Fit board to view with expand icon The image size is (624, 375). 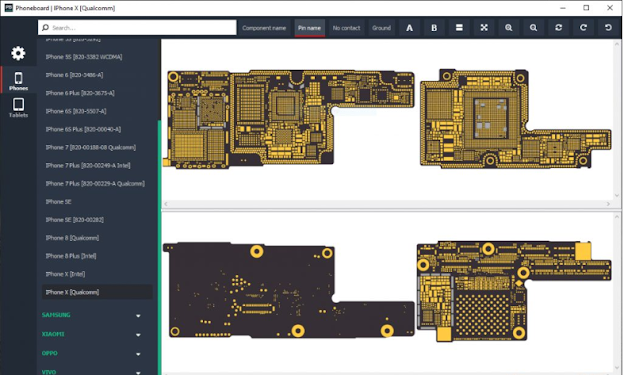click(x=484, y=28)
